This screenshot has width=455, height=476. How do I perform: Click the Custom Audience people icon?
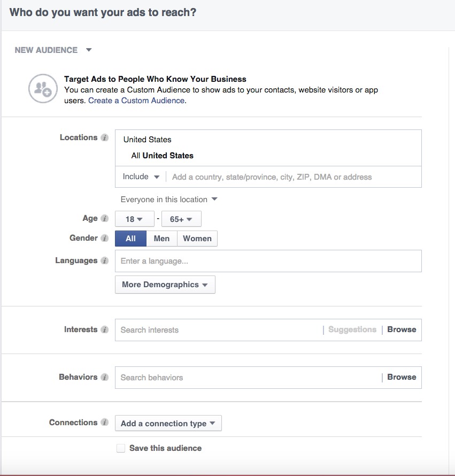pos(42,88)
